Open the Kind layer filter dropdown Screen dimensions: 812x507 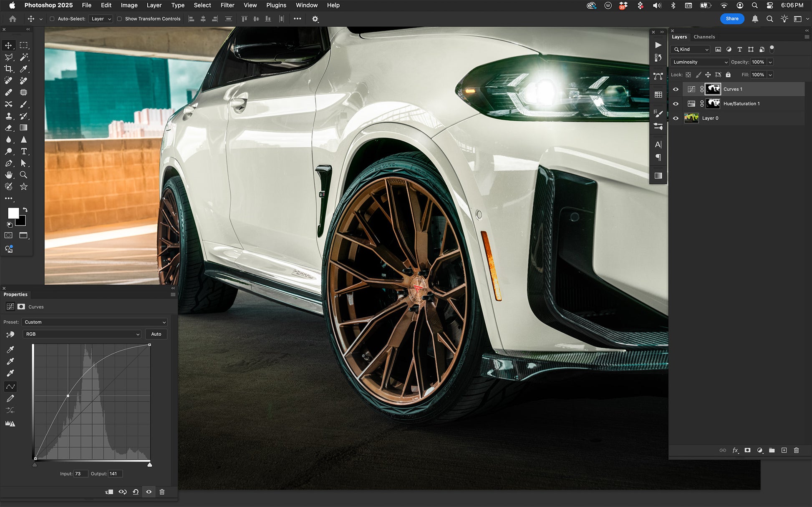[x=690, y=49]
